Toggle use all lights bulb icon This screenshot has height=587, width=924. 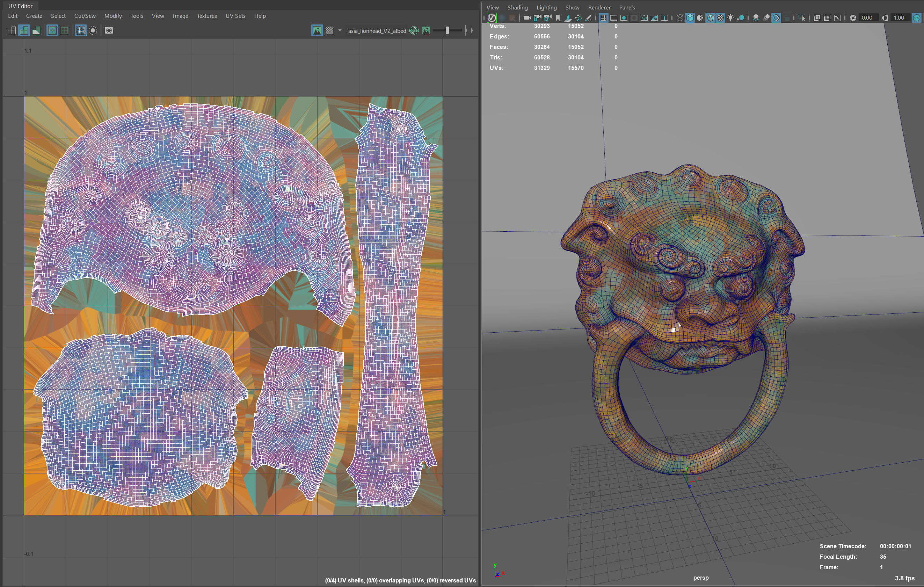pos(730,18)
